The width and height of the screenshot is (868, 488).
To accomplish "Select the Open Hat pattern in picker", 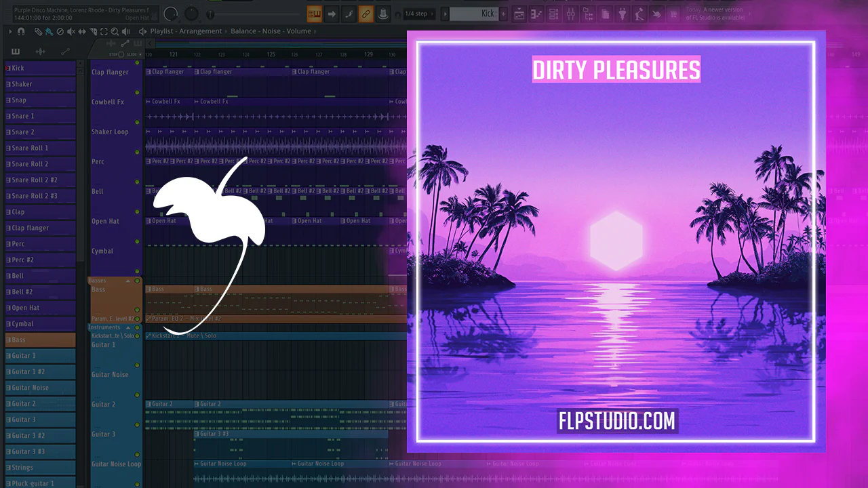I will click(x=40, y=308).
